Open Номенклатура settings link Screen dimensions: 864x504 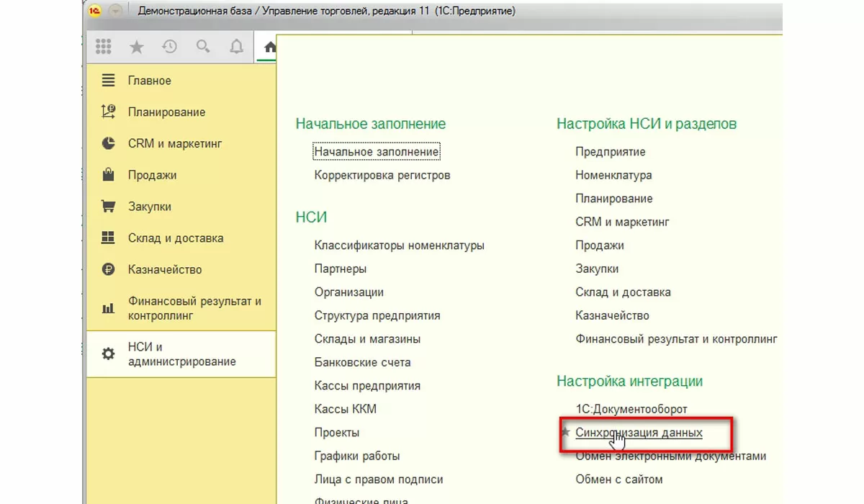(613, 175)
